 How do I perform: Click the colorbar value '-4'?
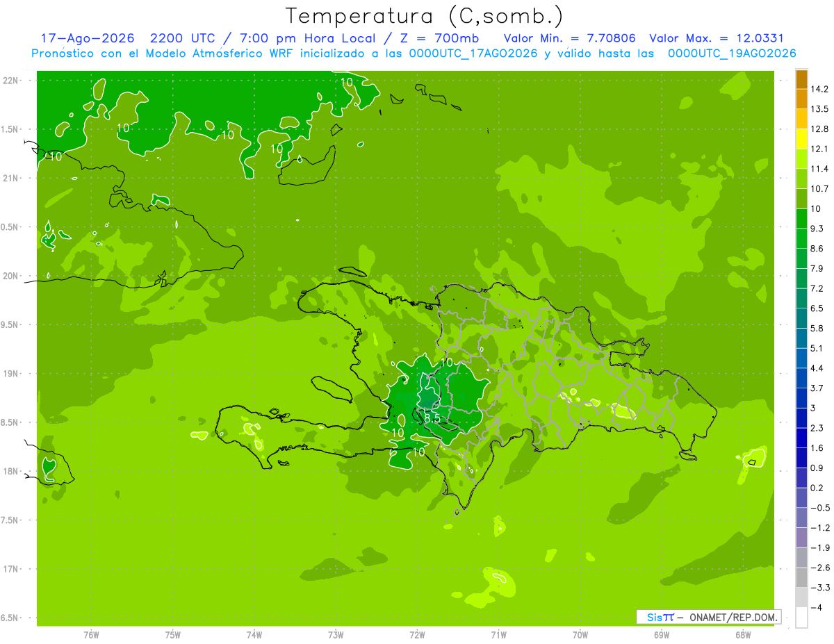click(816, 608)
